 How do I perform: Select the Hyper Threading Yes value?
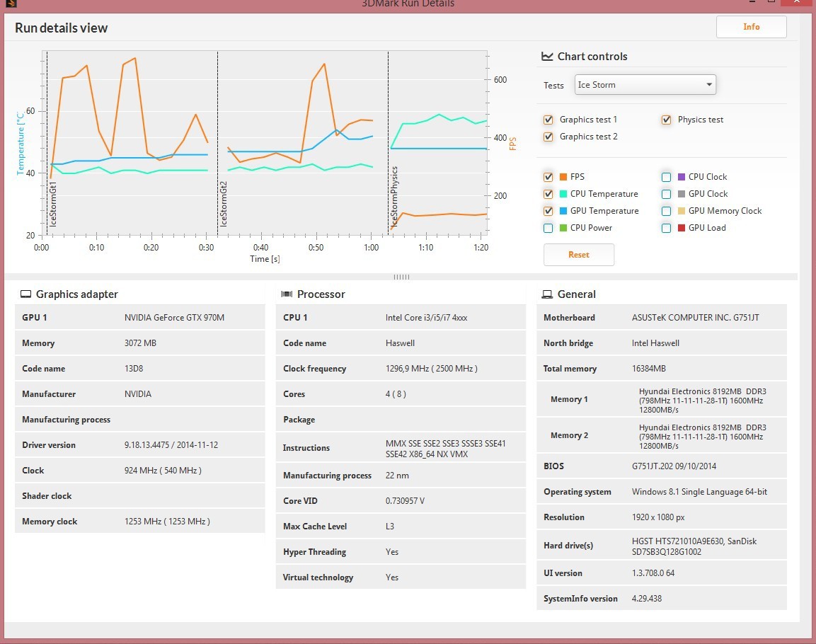pyautogui.click(x=392, y=552)
